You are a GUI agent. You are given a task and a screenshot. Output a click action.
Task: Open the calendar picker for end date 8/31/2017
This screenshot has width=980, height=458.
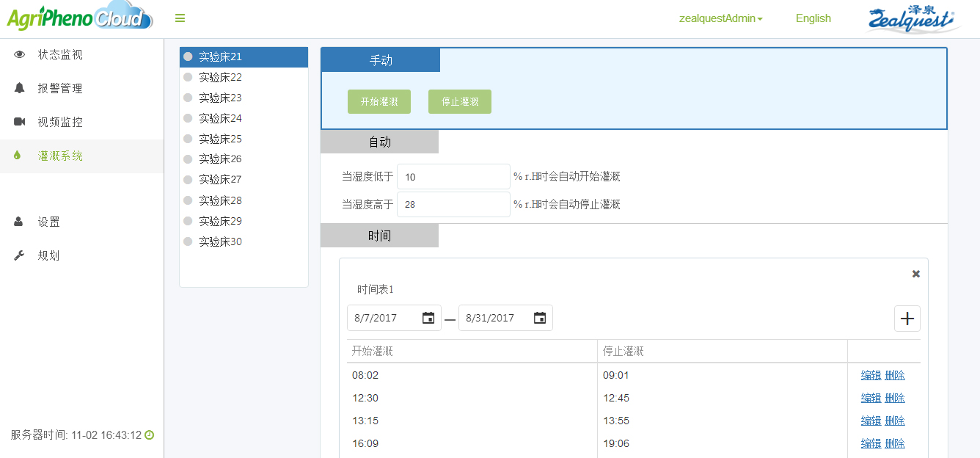(x=540, y=318)
